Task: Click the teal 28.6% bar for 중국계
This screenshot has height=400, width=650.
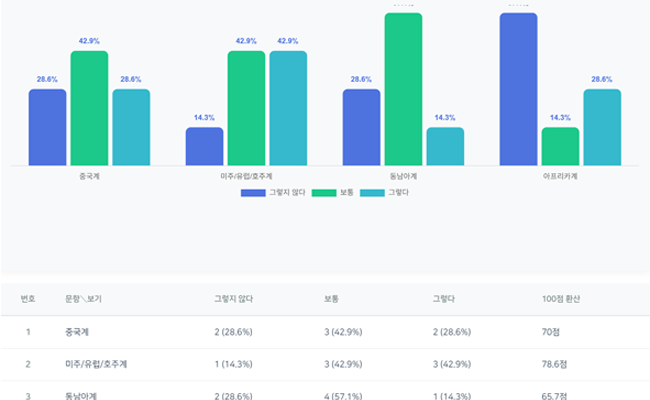Action: click(x=131, y=127)
